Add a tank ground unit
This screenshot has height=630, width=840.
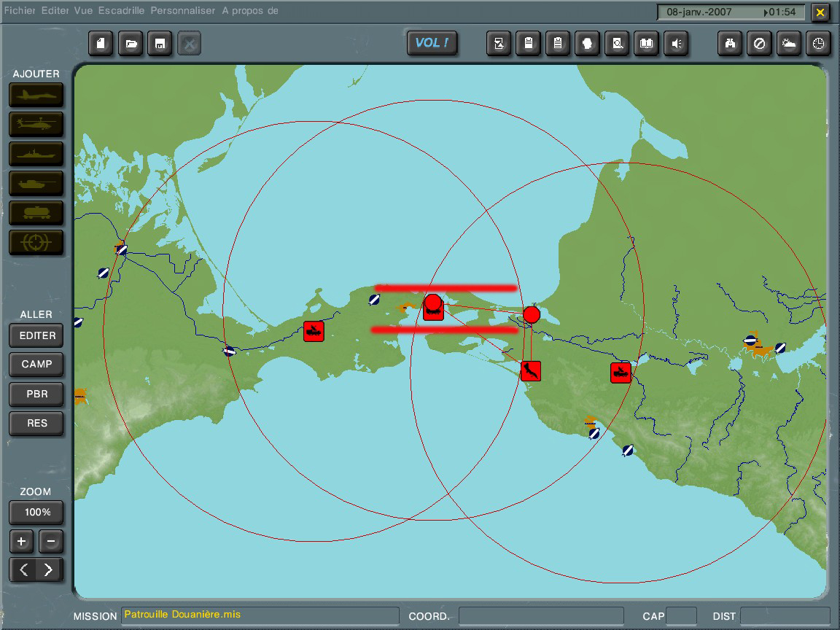[x=36, y=183]
